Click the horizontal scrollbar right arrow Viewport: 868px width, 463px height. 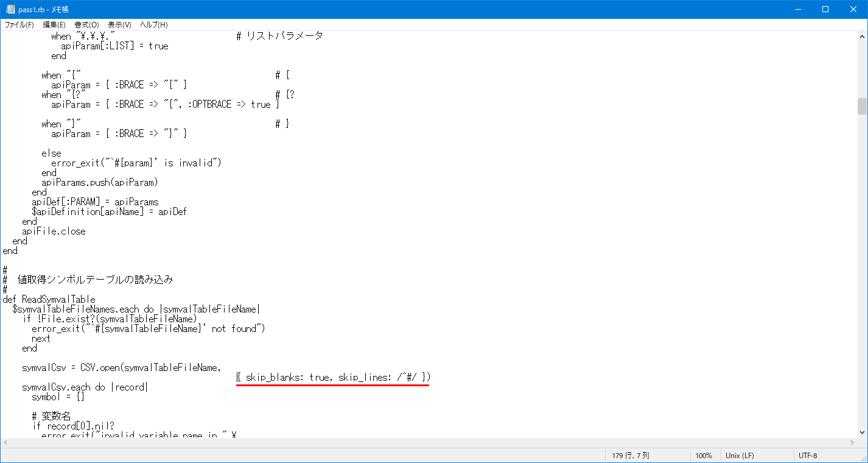click(852, 442)
